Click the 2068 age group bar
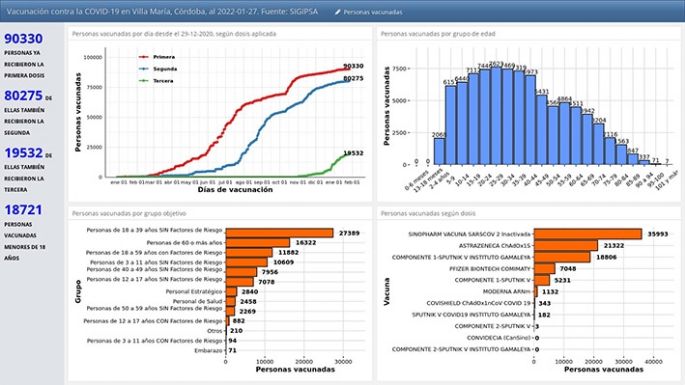685x385 pixels. [439, 151]
